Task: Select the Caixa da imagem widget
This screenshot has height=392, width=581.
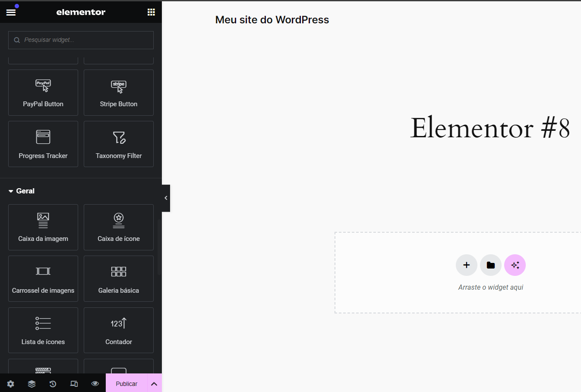Action: (43, 227)
